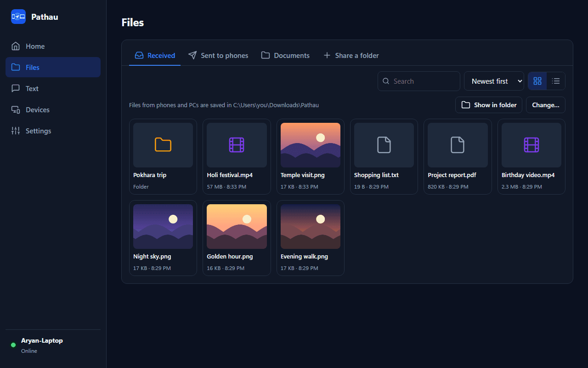This screenshot has width=588, height=368.
Task: Open Devices in the sidebar
Action: [x=53, y=109]
